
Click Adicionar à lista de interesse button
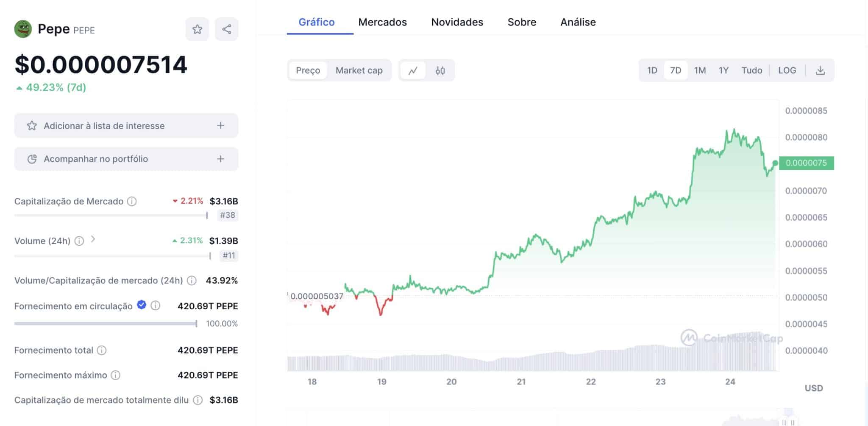pyautogui.click(x=126, y=126)
